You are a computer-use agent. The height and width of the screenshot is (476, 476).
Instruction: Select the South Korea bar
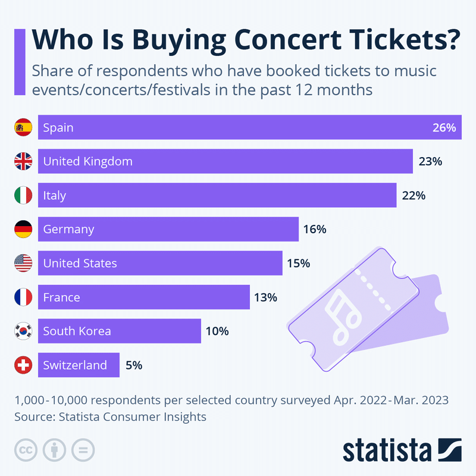[120, 331]
